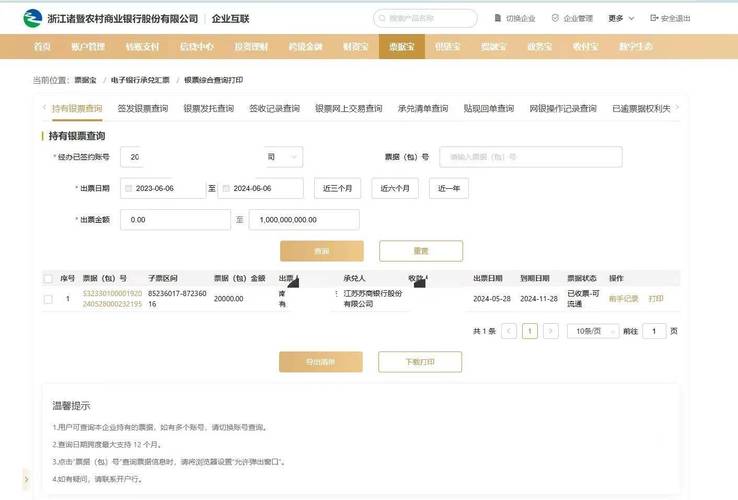Open the 财资宝 nav menu item
This screenshot has height=500, width=738.
[355, 46]
